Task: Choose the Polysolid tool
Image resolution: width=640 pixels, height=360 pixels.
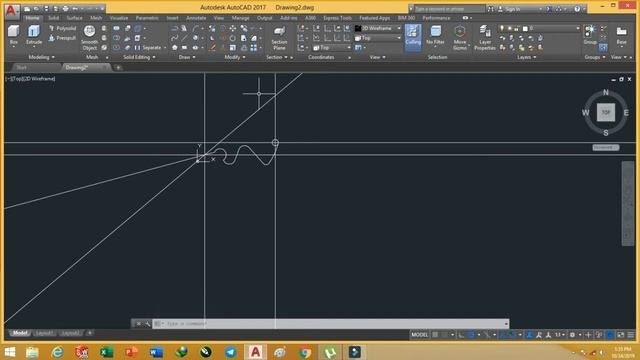Action: coord(62,28)
